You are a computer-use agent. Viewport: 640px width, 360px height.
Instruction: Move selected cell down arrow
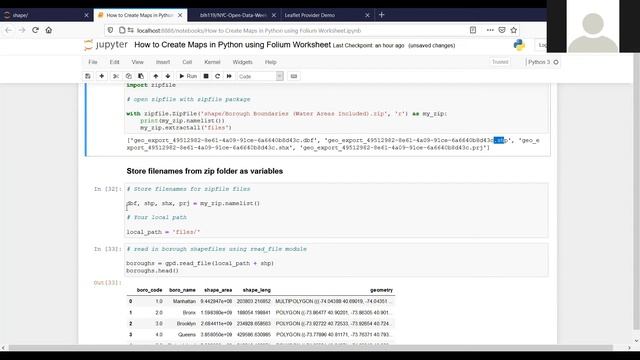(168, 76)
